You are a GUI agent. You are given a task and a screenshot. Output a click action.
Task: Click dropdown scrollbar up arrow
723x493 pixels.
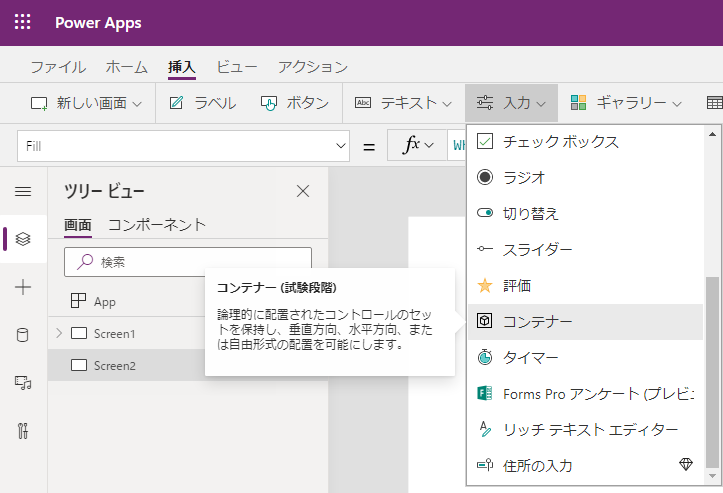(x=712, y=134)
